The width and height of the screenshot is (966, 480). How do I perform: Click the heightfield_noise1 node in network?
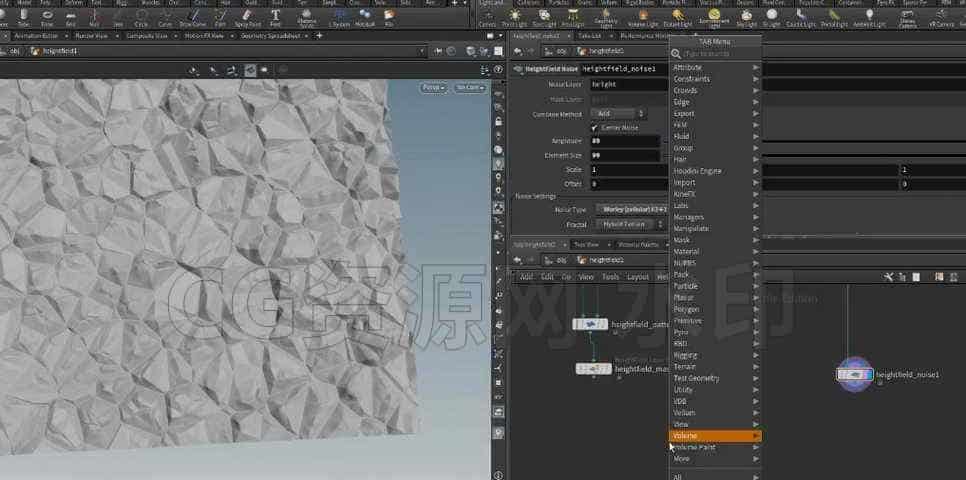tap(854, 374)
